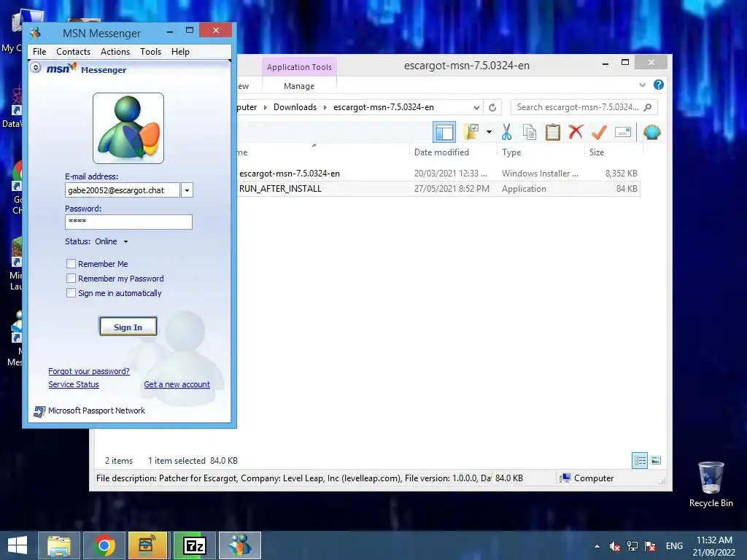Image resolution: width=747 pixels, height=560 pixels.
Task: Open Google Chrome from taskbar
Action: (x=104, y=545)
